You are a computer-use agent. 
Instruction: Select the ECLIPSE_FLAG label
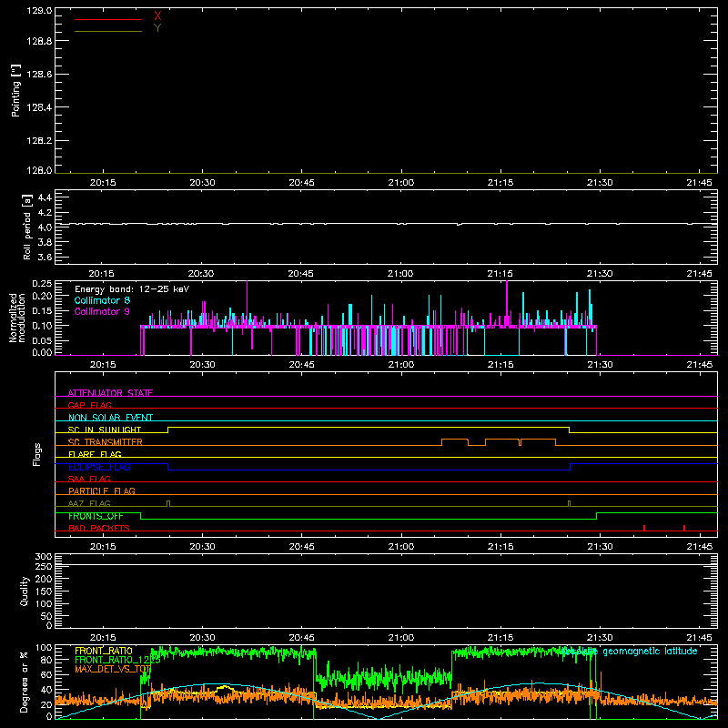point(99,467)
